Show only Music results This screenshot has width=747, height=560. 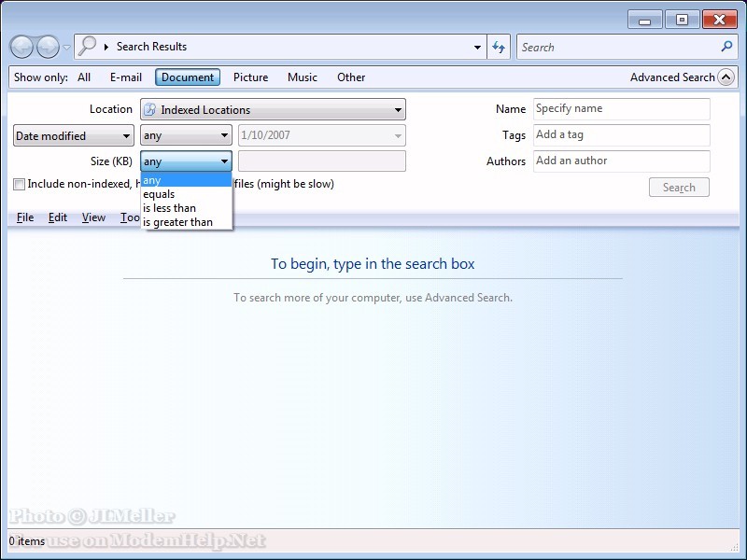(x=303, y=77)
